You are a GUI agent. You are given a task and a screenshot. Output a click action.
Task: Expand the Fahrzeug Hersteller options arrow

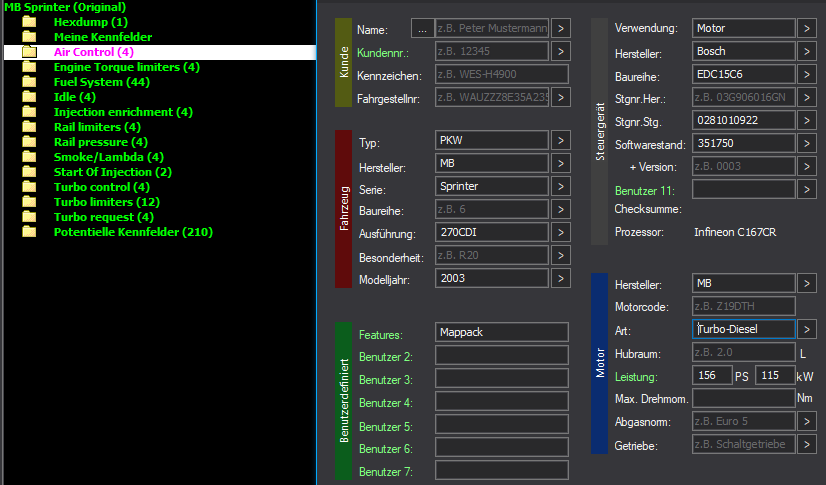[x=561, y=164]
